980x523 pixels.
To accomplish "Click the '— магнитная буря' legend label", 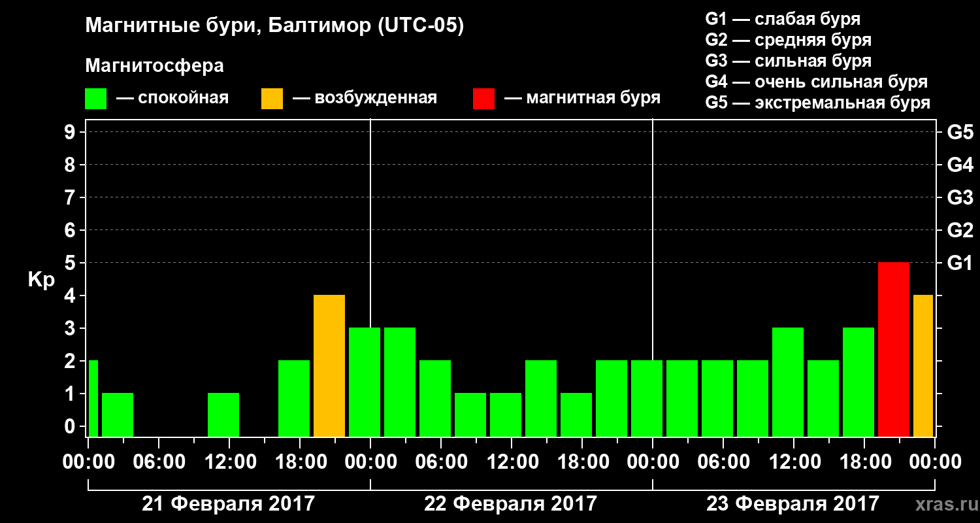I will tap(582, 99).
